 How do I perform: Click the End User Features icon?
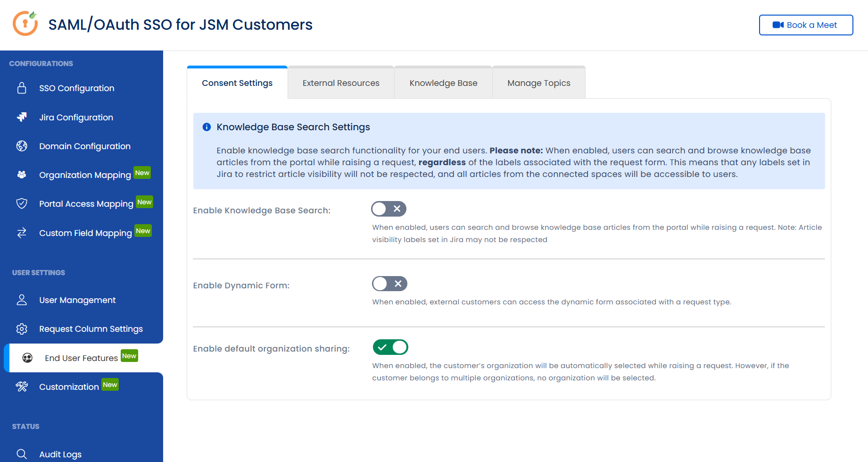coord(27,358)
